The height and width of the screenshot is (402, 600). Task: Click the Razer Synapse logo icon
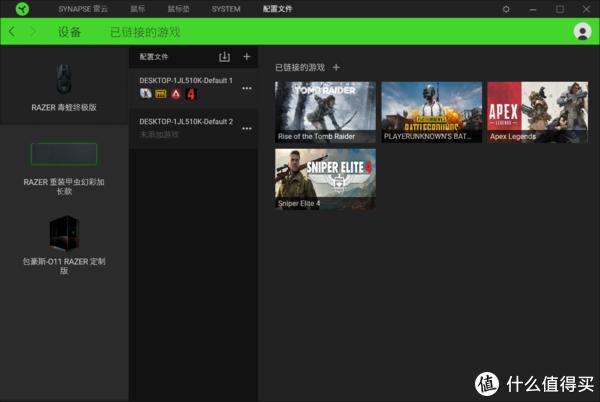point(22,8)
